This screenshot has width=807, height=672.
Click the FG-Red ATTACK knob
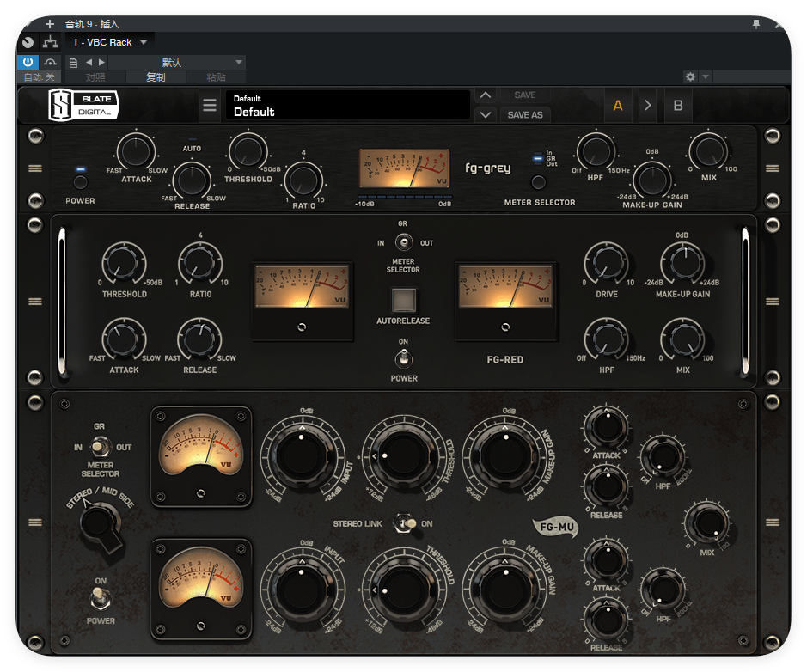(124, 339)
